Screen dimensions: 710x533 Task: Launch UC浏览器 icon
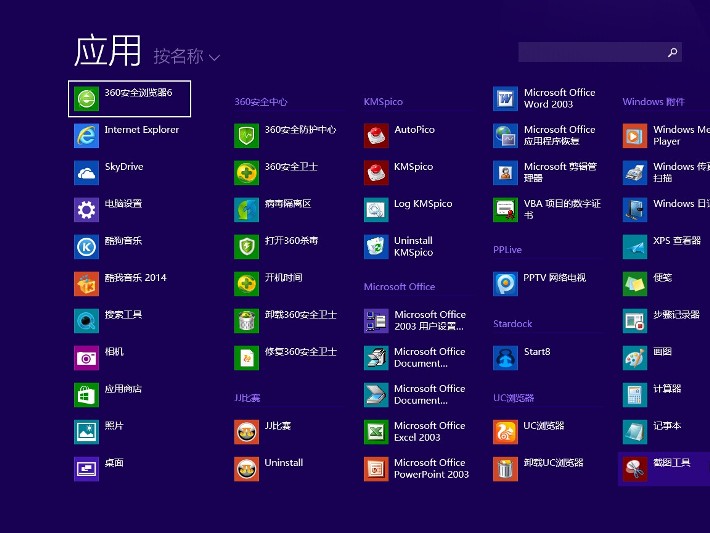tap(505, 432)
